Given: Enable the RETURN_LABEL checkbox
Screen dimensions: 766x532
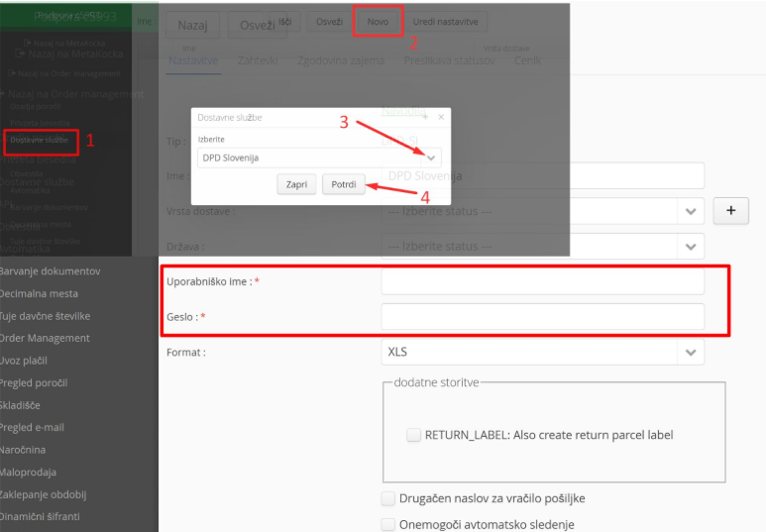Looking at the screenshot, I should (414, 435).
